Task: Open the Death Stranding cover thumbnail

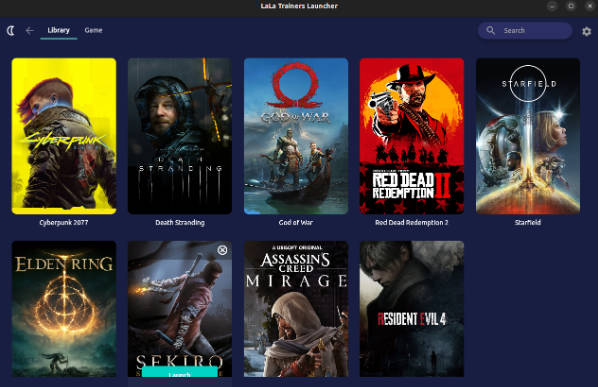Action: click(x=180, y=136)
